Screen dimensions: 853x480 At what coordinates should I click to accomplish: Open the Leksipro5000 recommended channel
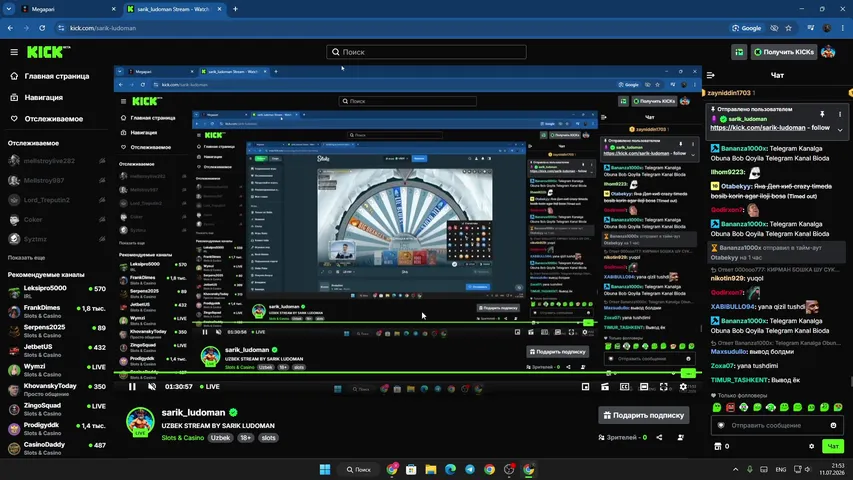pos(57,292)
